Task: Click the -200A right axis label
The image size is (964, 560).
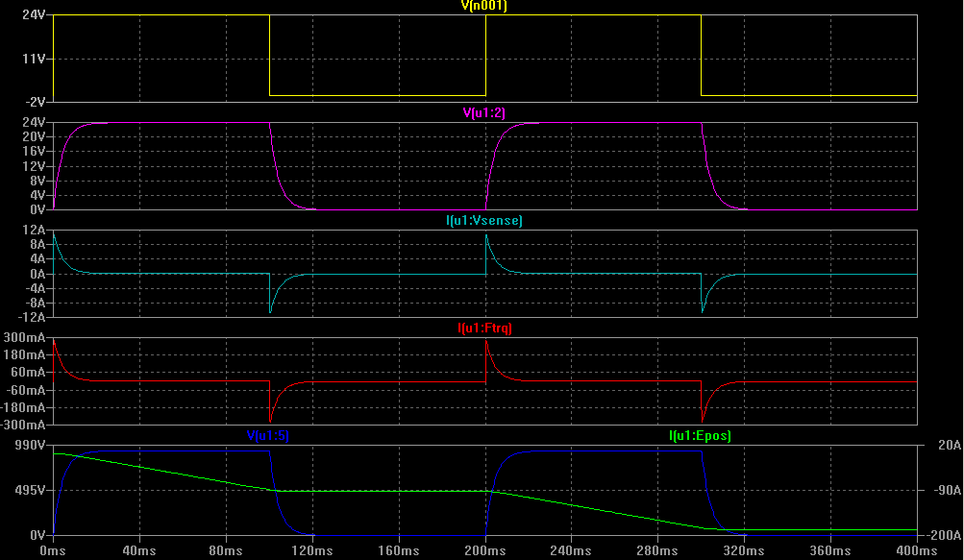Action: (942, 535)
